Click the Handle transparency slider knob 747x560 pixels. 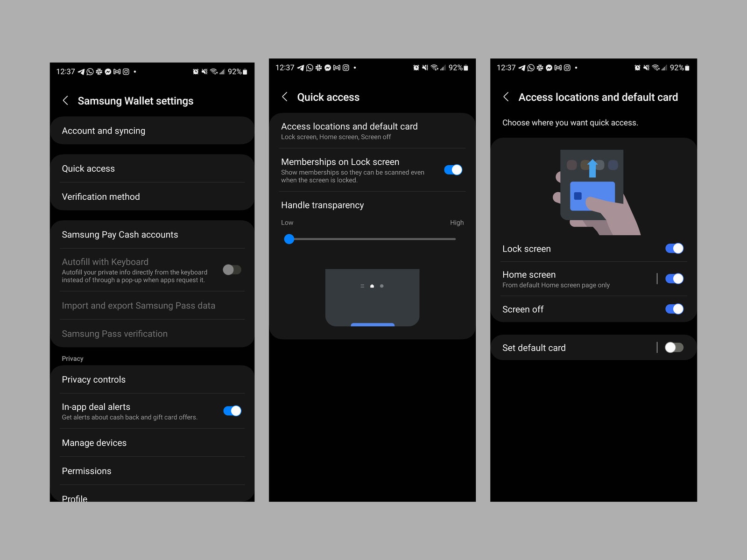pos(289,239)
